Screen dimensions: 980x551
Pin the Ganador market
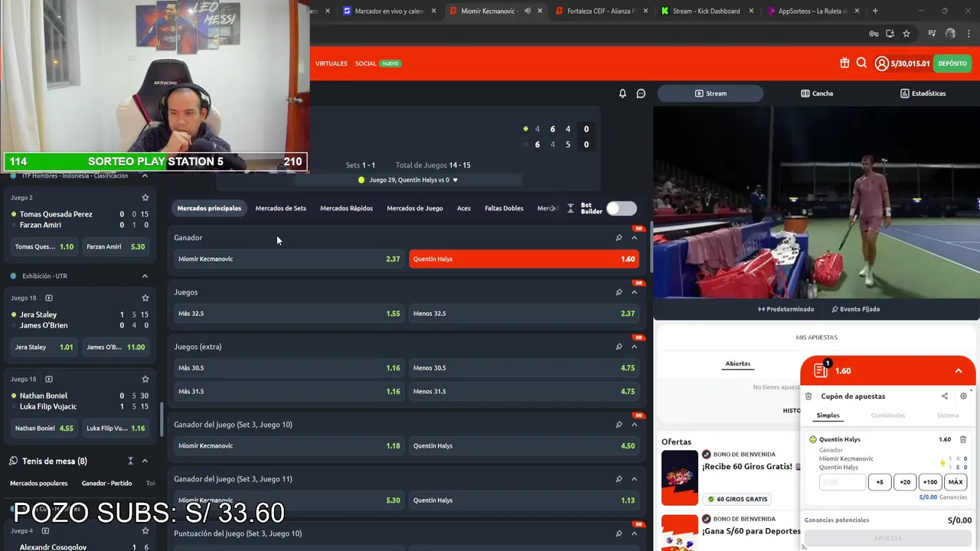[x=619, y=238]
